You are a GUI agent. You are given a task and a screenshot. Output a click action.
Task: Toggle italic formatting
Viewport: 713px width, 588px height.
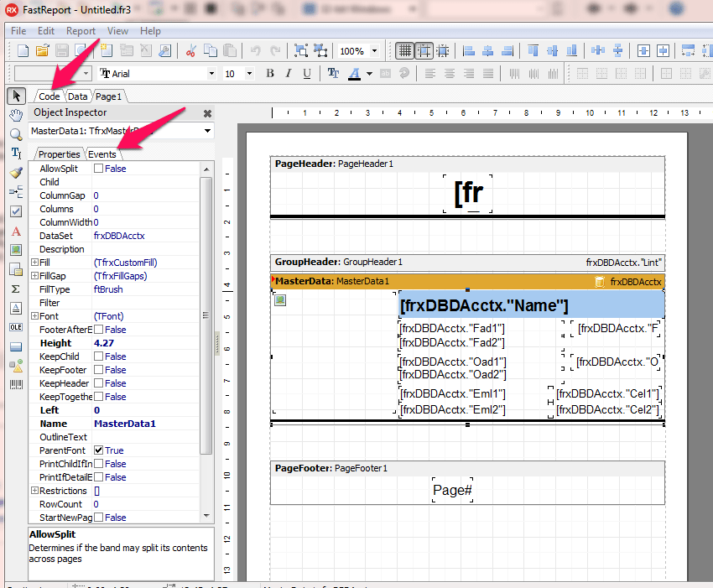click(288, 73)
